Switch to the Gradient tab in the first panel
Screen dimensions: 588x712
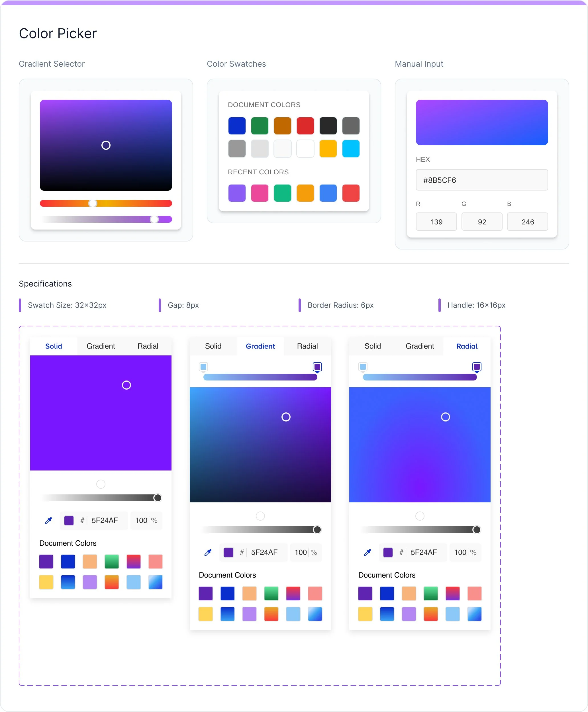pos(101,346)
